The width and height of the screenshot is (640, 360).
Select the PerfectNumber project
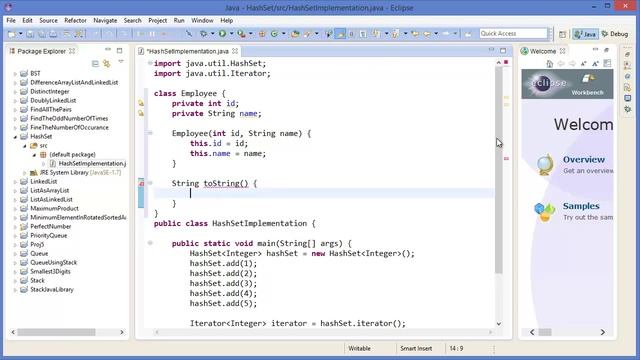(x=51, y=227)
